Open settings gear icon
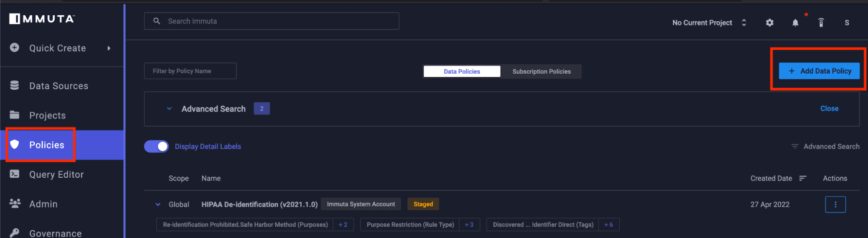Viewport: 868px width, 238px height. click(769, 23)
